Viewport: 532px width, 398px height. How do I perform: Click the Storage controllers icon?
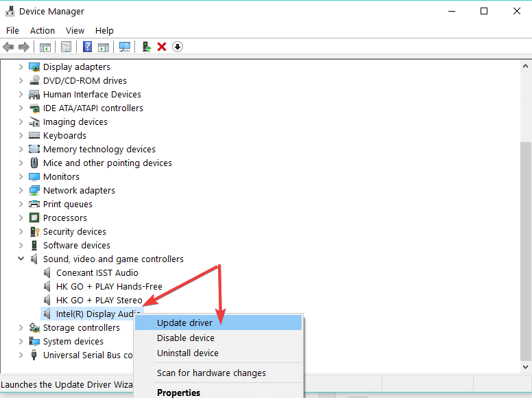[x=34, y=328]
